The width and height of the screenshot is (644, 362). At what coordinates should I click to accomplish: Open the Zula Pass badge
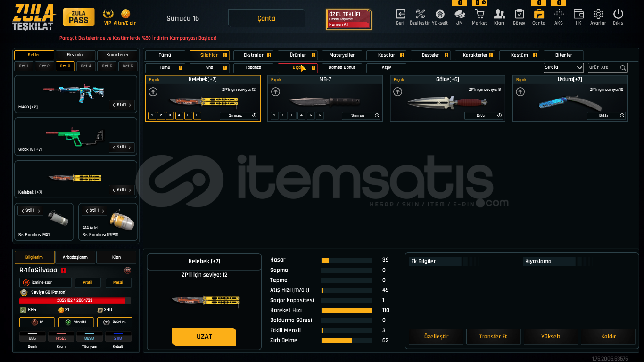79,17
